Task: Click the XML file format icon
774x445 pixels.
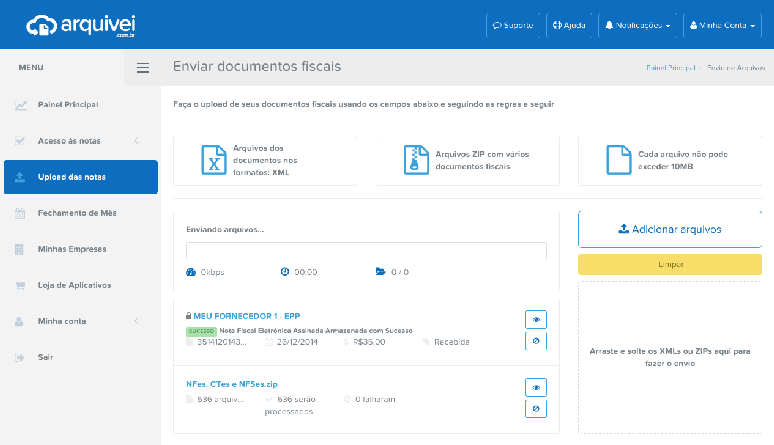Action: [213, 160]
